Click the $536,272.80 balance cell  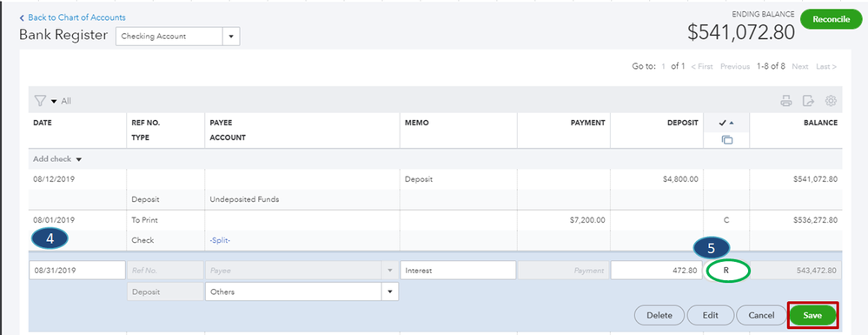[x=815, y=220]
